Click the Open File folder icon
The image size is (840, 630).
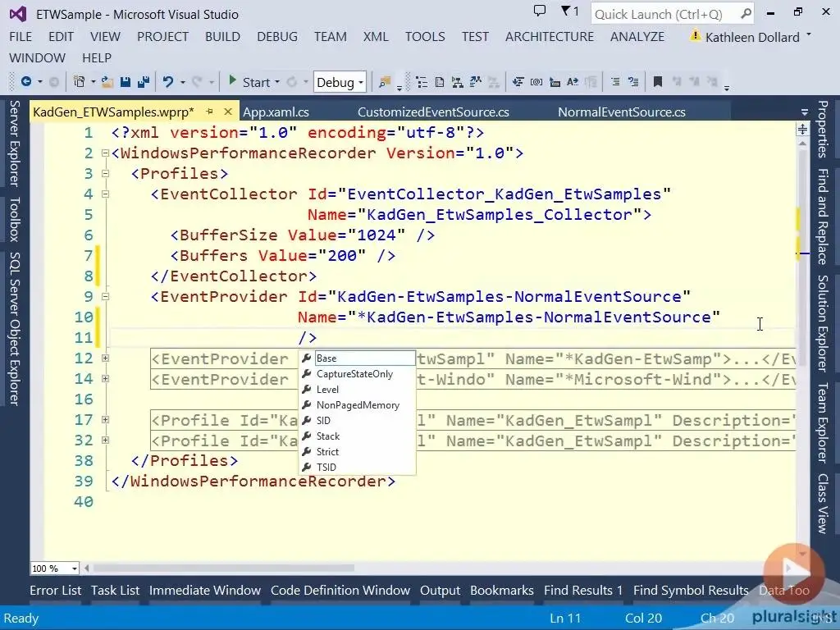click(x=107, y=82)
